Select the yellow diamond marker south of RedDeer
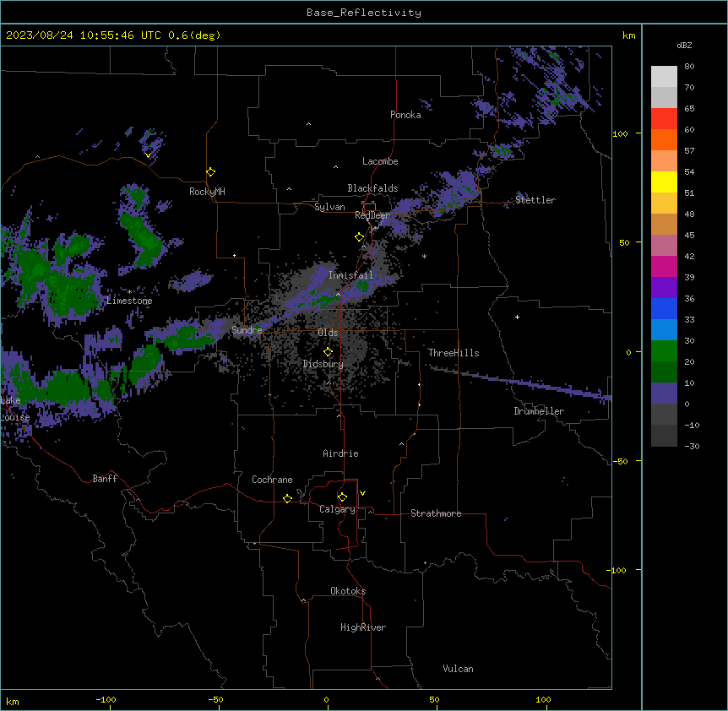728x711 pixels. tap(359, 237)
